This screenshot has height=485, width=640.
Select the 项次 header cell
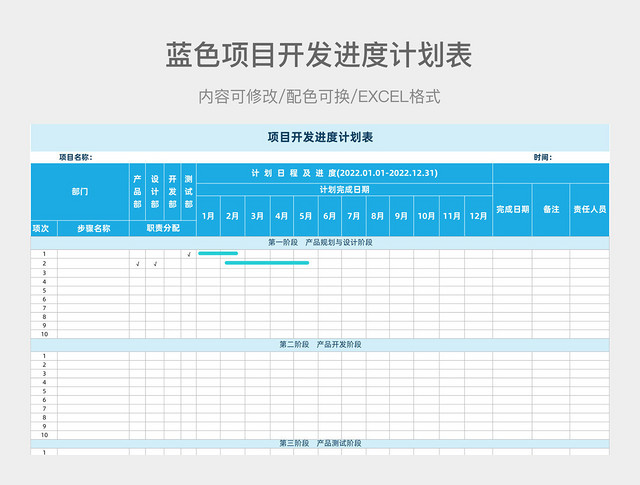[44, 228]
